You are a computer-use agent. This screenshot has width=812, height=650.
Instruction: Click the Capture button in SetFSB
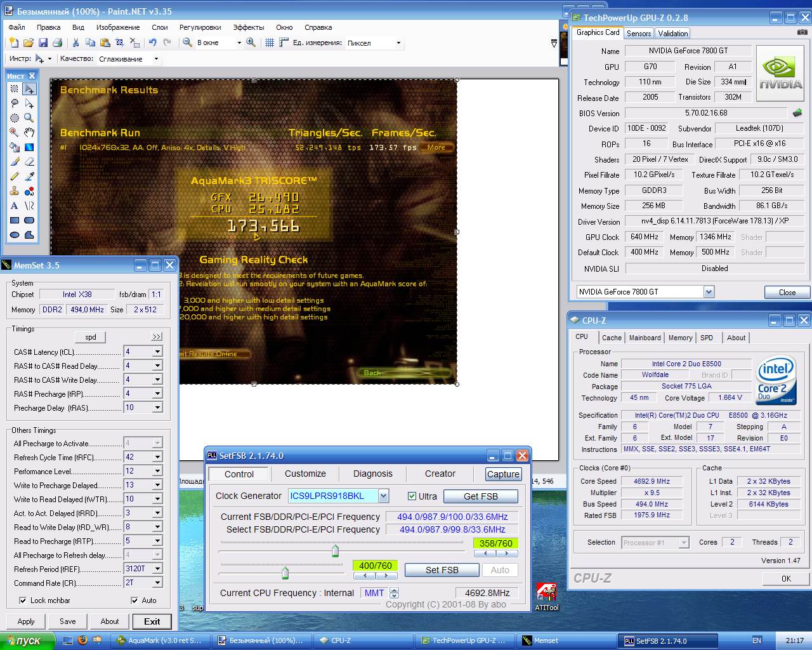pyautogui.click(x=503, y=474)
